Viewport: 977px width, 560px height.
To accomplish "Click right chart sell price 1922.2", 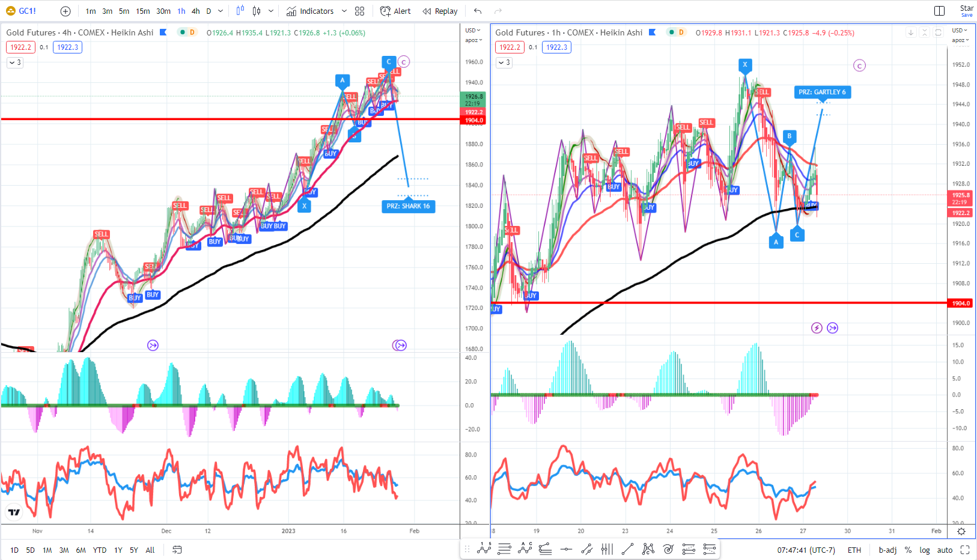I will pos(510,47).
